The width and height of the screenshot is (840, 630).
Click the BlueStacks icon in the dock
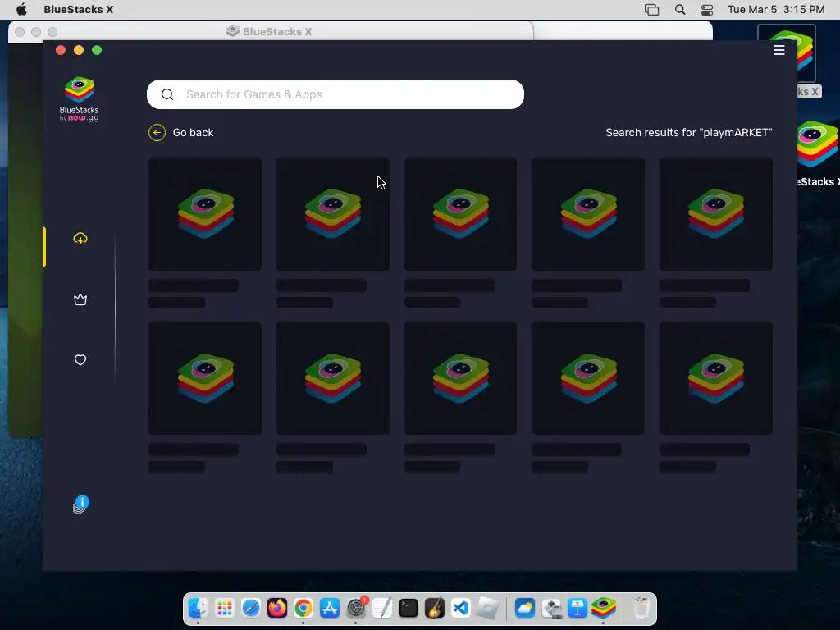[604, 608]
